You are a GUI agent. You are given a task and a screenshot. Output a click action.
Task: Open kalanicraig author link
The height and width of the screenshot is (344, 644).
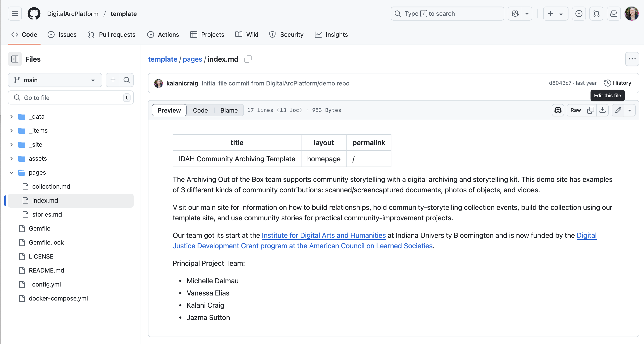[182, 83]
